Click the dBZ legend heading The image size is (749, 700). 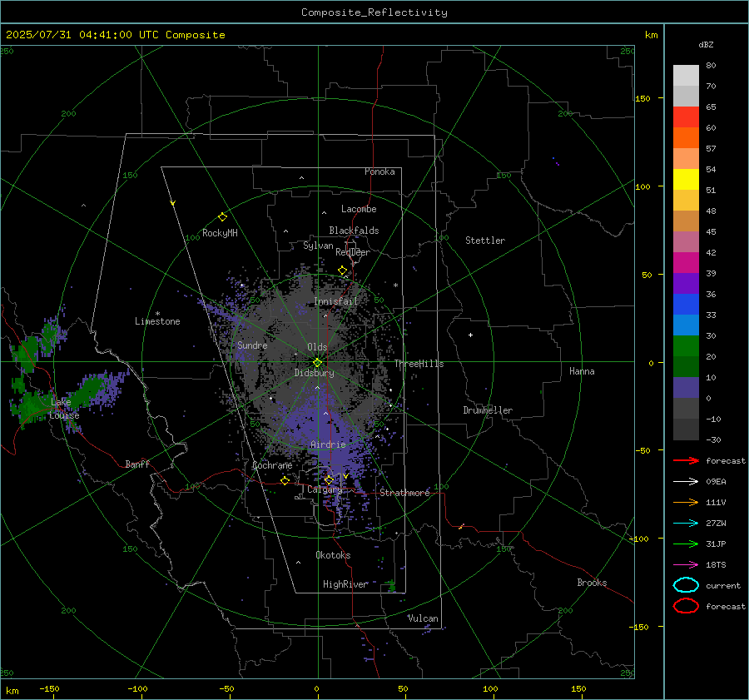706,44
